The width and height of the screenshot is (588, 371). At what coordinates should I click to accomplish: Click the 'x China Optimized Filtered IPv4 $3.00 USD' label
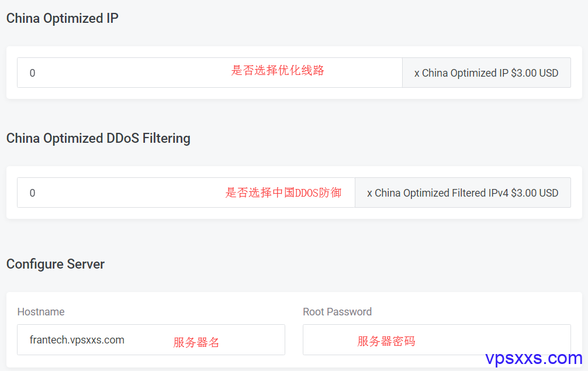pos(463,193)
